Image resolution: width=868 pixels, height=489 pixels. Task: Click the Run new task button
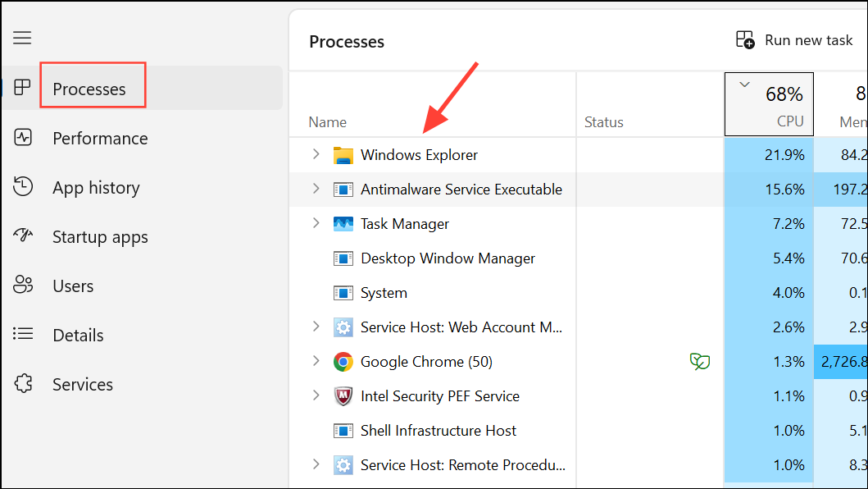[x=794, y=39]
